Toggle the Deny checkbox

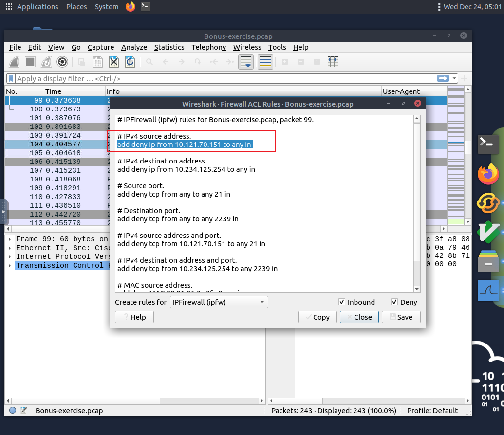(394, 302)
